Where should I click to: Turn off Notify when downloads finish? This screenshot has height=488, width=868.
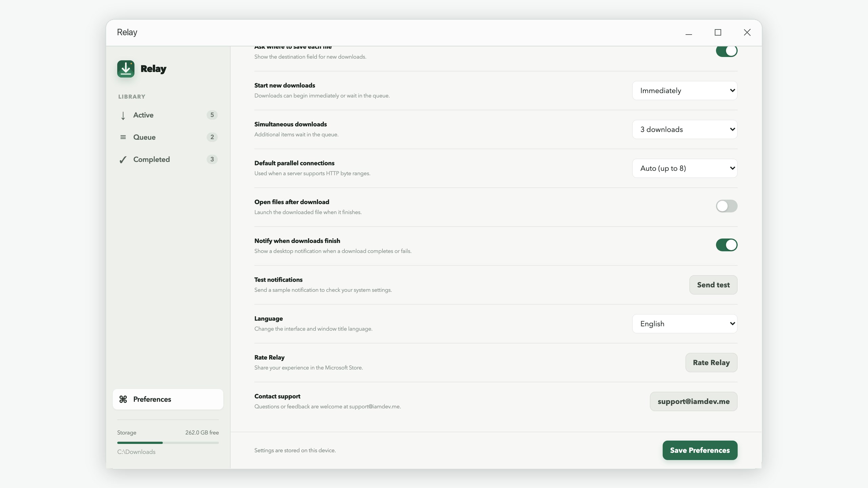727,245
